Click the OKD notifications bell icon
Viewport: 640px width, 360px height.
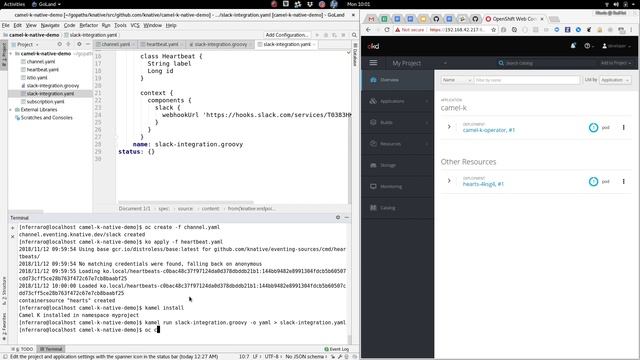[x=573, y=46]
